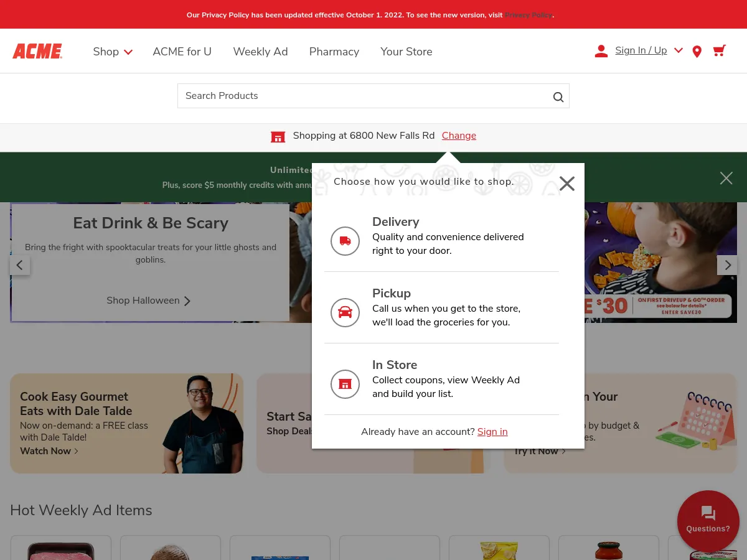This screenshot has height=560, width=747.
Task: Open ACME for U page
Action: (182, 52)
